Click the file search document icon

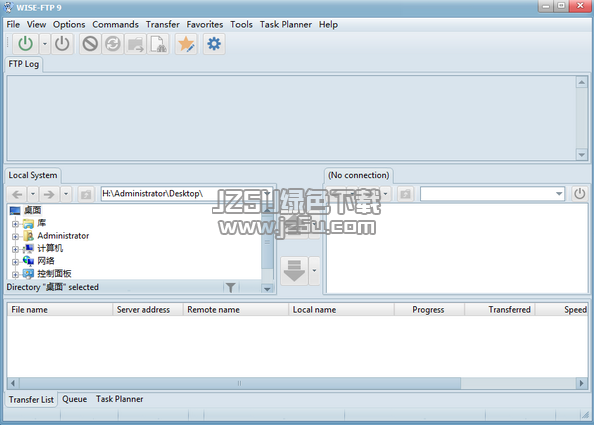pos(158,44)
